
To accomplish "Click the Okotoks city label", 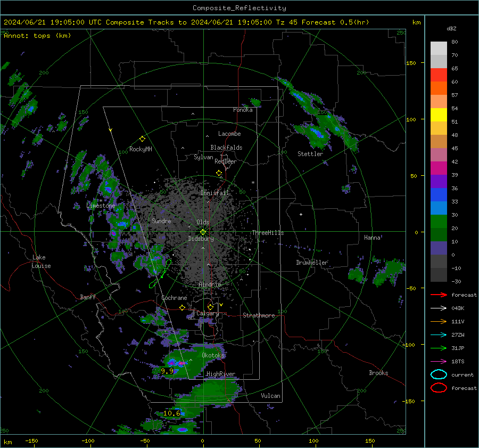I will pos(213,355).
